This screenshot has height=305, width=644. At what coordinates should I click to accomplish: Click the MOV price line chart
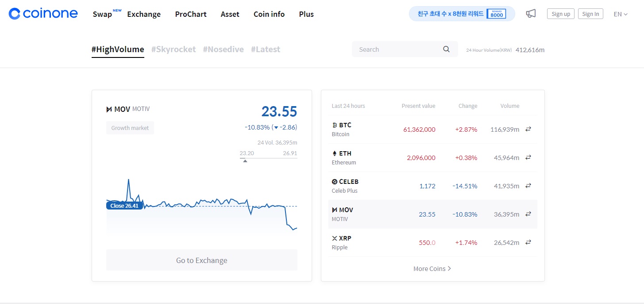(x=202, y=207)
